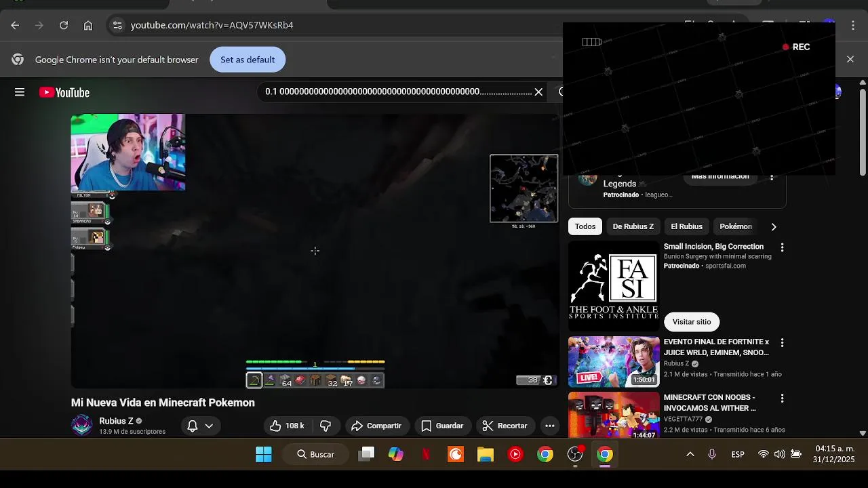This screenshot has width=868, height=488.
Task: Open options menu for Legends sponsored ad
Action: pyautogui.click(x=772, y=177)
